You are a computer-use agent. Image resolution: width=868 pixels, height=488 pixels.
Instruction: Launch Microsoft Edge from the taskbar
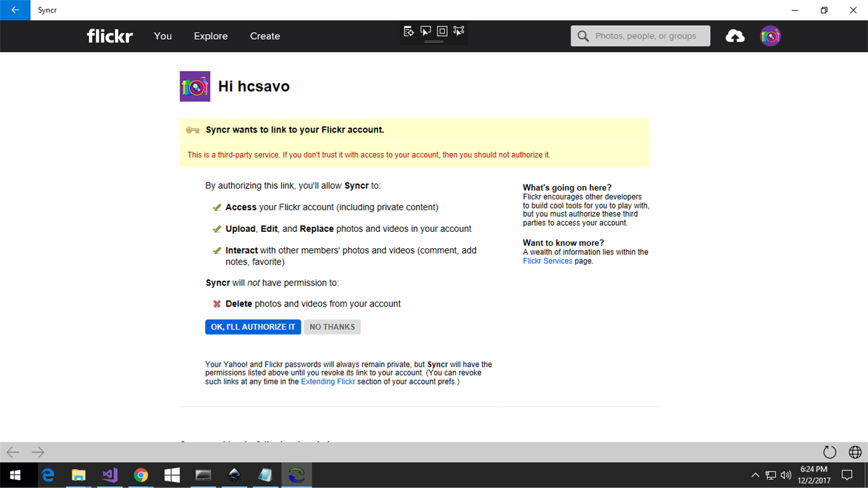(x=48, y=475)
